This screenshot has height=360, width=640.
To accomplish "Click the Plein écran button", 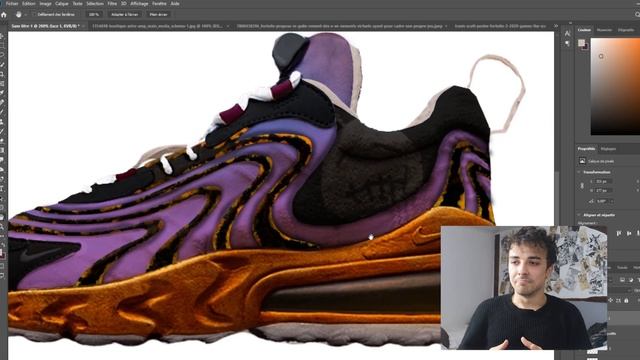I will (158, 14).
